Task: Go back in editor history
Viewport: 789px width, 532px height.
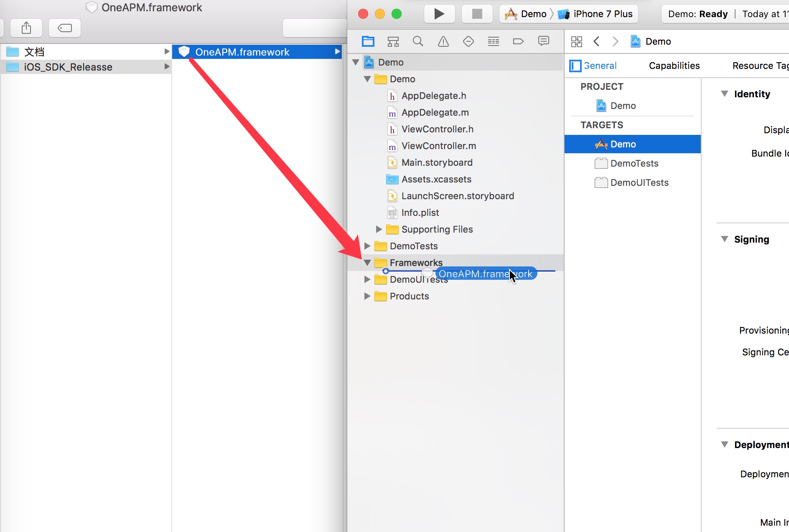Action: coord(597,41)
